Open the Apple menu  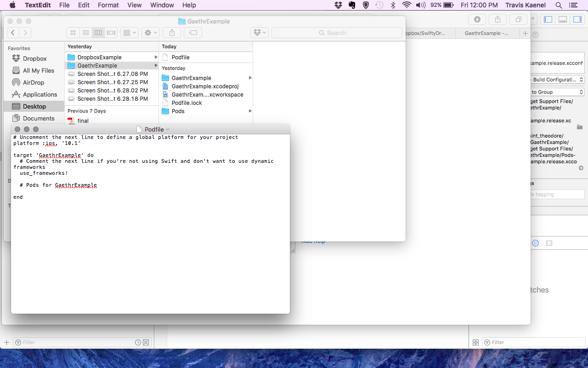pos(12,5)
